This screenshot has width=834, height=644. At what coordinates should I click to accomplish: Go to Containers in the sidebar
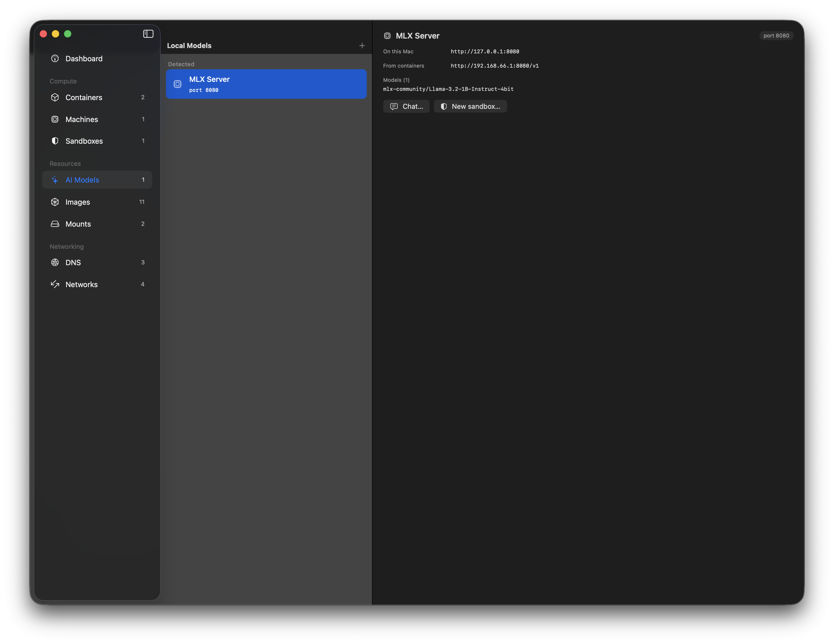(x=97, y=97)
